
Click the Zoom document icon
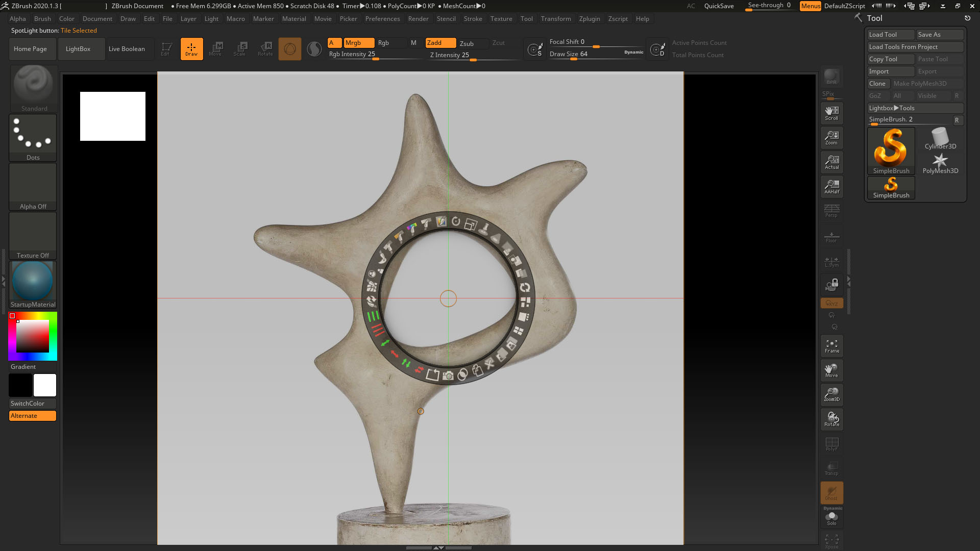[831, 138]
